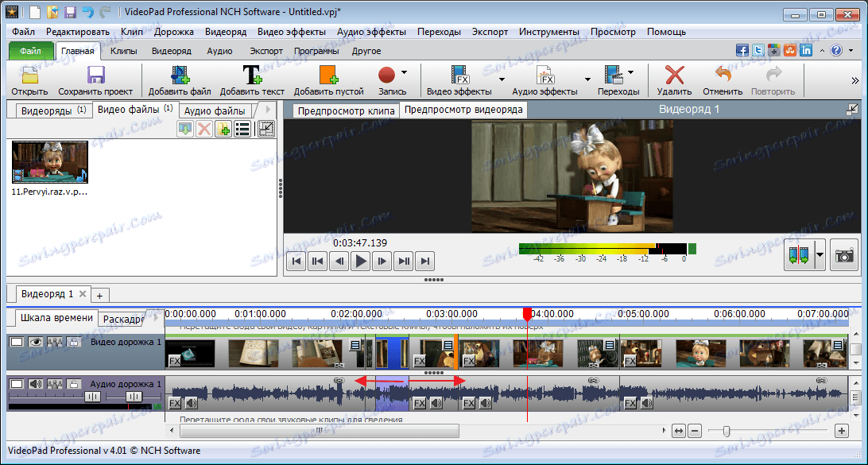Open the Переходы toolbar dropdown arrow

630,72
